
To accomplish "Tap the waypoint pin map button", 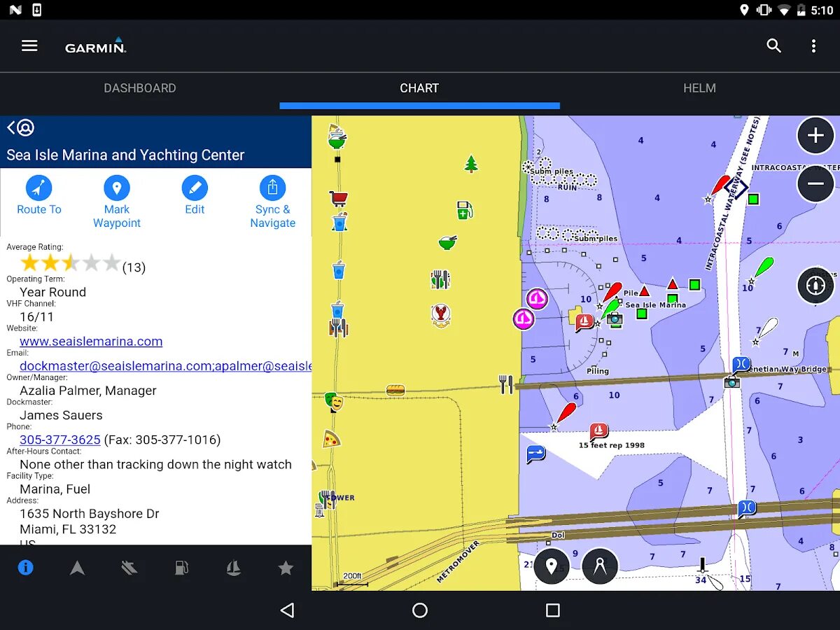I will [x=552, y=566].
